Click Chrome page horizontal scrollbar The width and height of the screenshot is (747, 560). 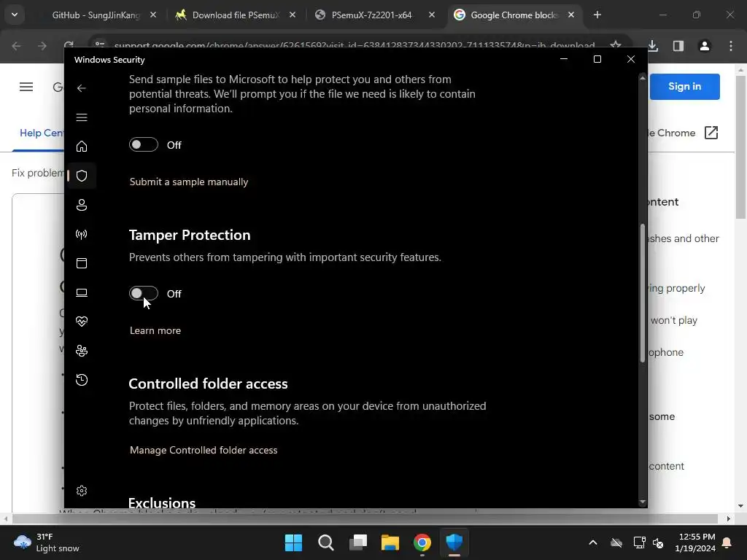click(x=365, y=518)
